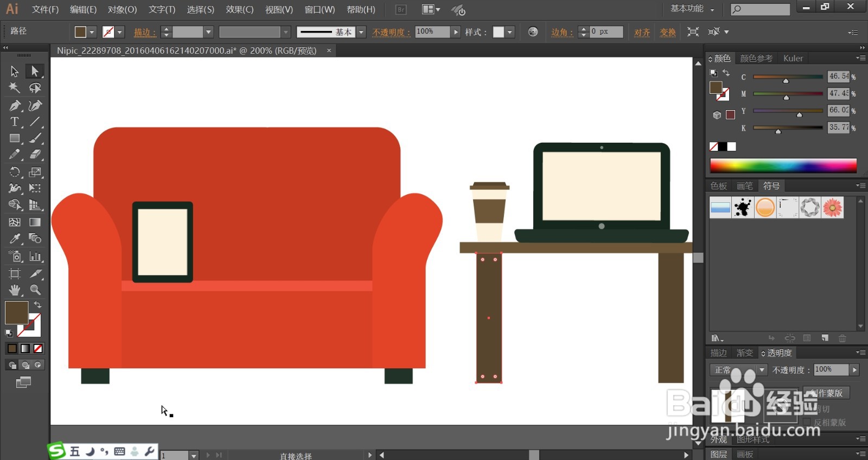Select the Paintbrush tool
This screenshot has height=460, width=868.
35,138
